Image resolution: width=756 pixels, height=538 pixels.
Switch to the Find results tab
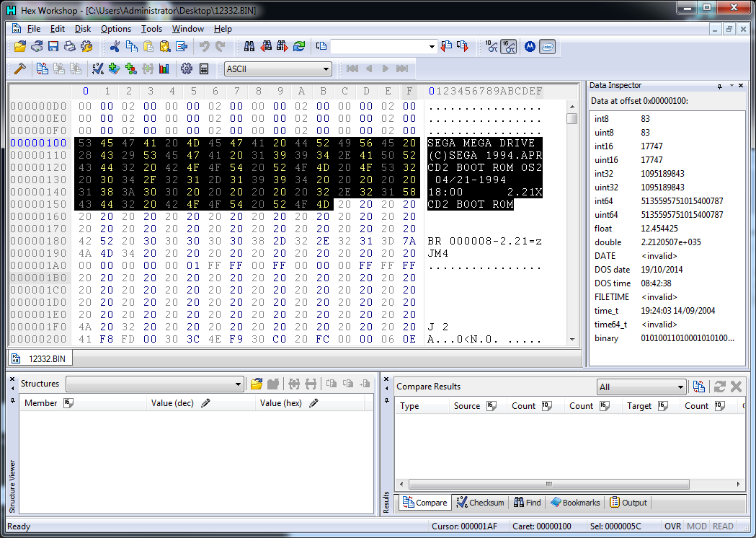click(527, 502)
